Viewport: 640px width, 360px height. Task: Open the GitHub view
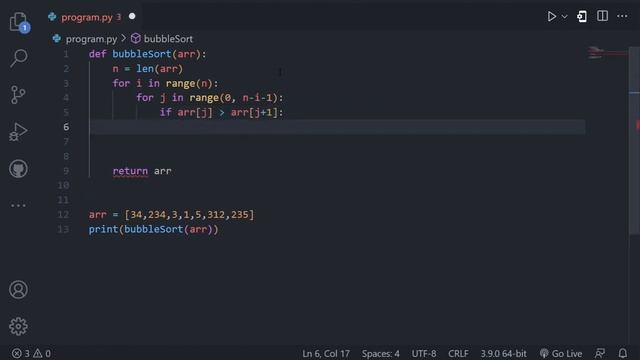click(18, 169)
